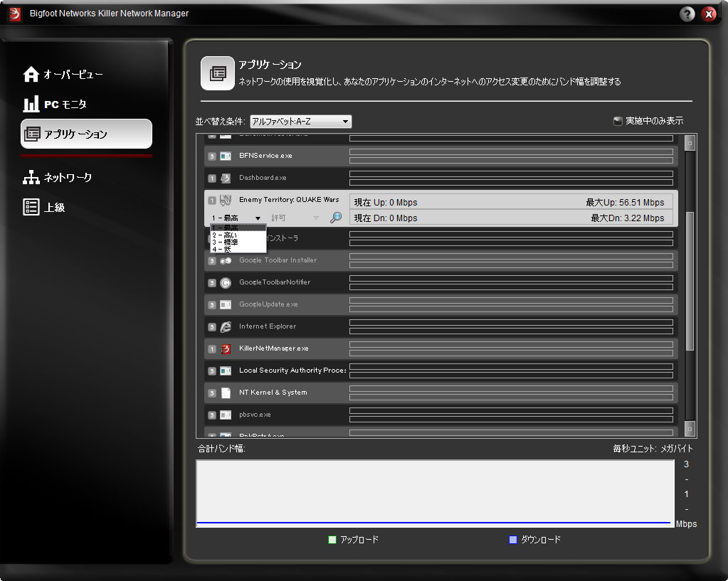This screenshot has height=581, width=728.
Task: Select the Dashboard.exe row
Action: (x=441, y=178)
